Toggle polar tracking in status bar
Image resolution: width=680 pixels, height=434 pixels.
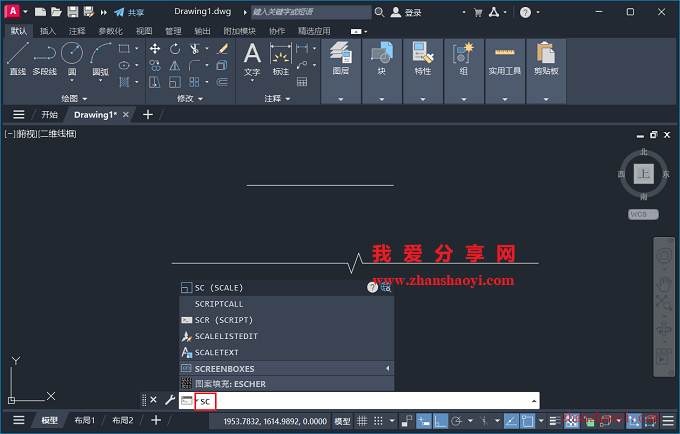pyautogui.click(x=457, y=421)
